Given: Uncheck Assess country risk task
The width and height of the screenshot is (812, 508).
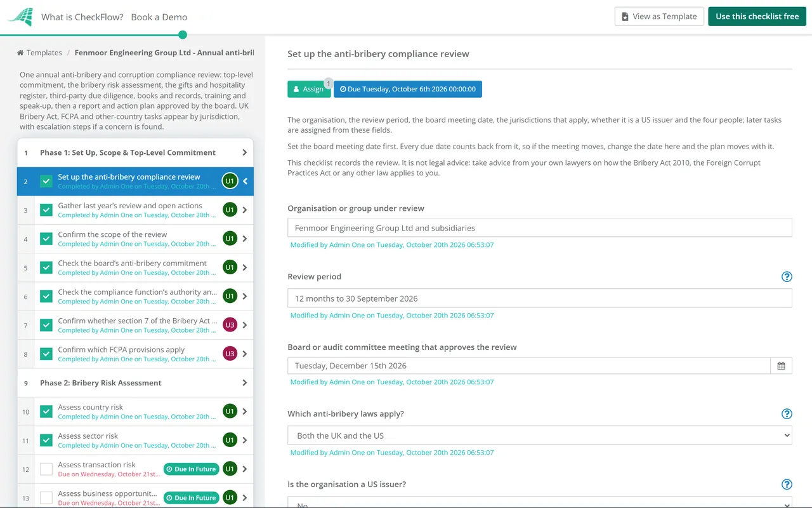Looking at the screenshot, I should [x=46, y=411].
